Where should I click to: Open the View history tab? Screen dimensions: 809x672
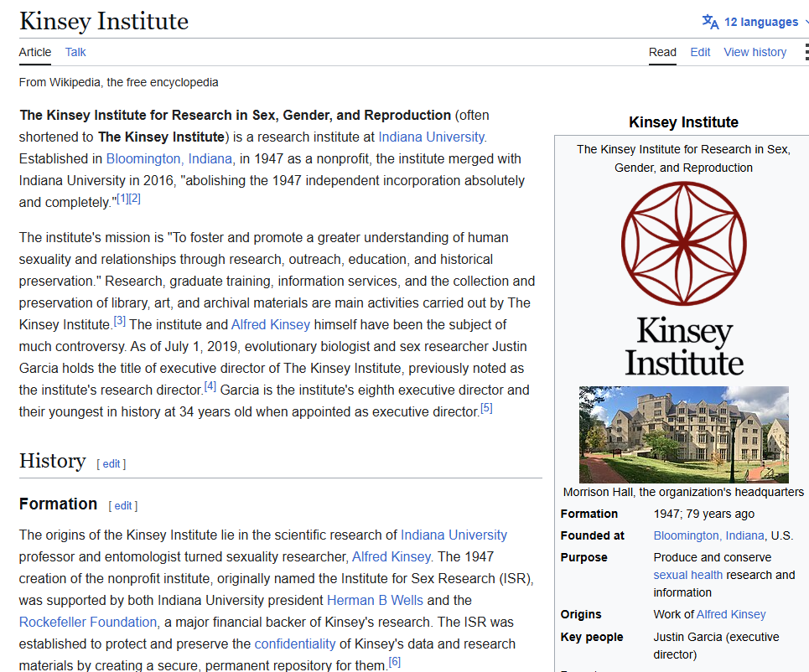tap(755, 52)
